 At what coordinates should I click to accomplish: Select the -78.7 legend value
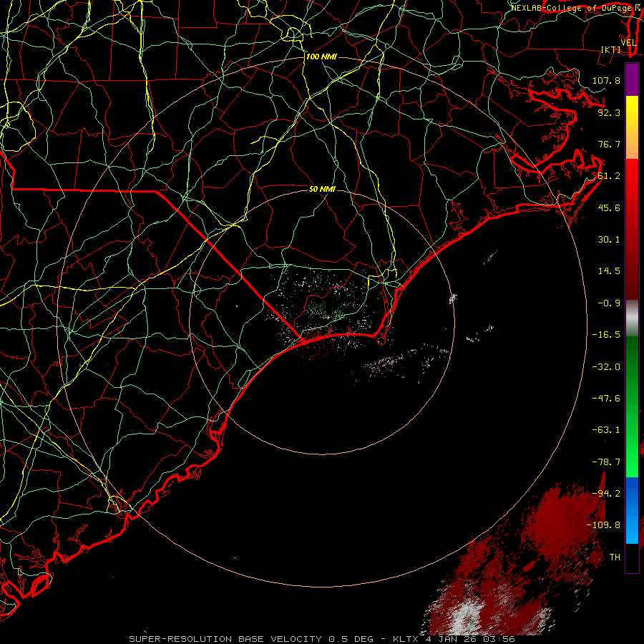coord(606,462)
